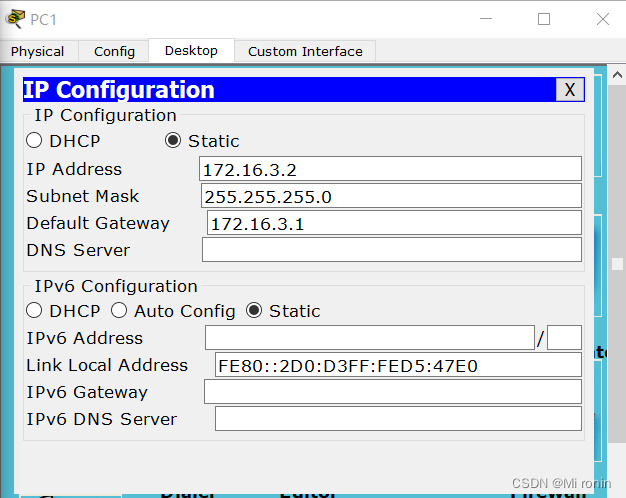Minimize the PC1 window
This screenshot has height=498, width=626.
click(486, 19)
